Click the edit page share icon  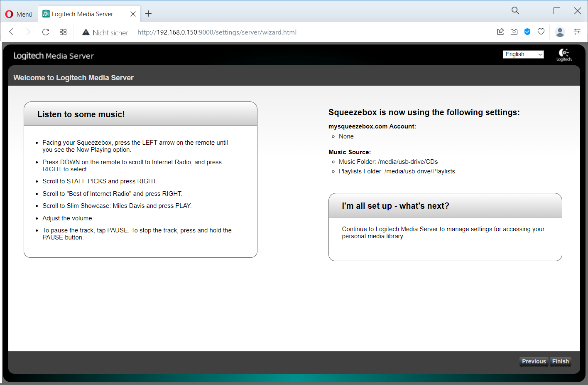click(500, 32)
